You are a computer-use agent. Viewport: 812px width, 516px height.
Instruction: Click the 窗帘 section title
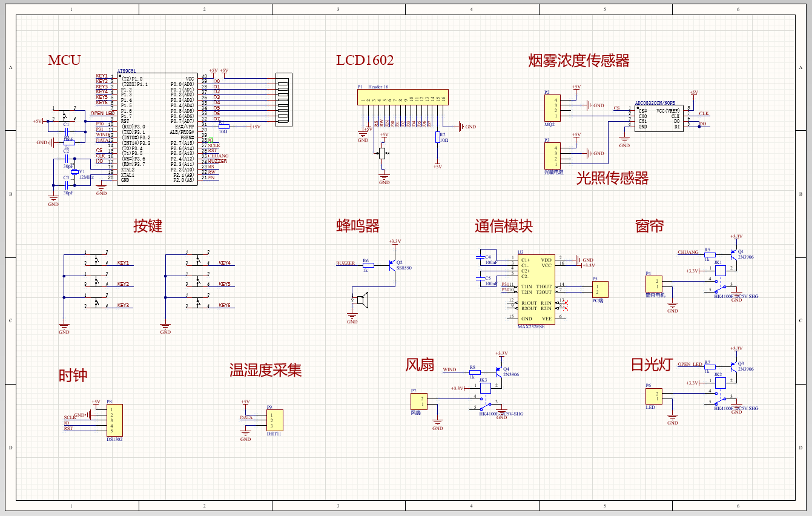(x=649, y=226)
